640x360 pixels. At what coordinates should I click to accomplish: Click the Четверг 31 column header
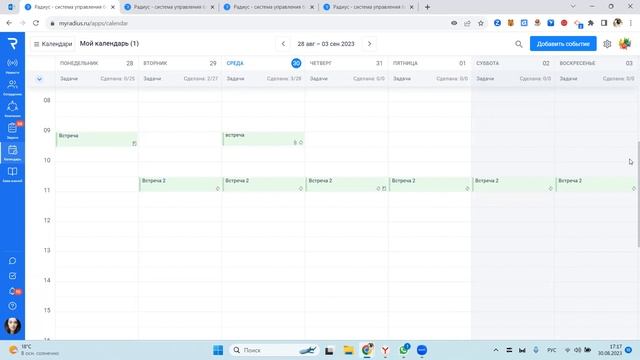pyautogui.click(x=347, y=63)
